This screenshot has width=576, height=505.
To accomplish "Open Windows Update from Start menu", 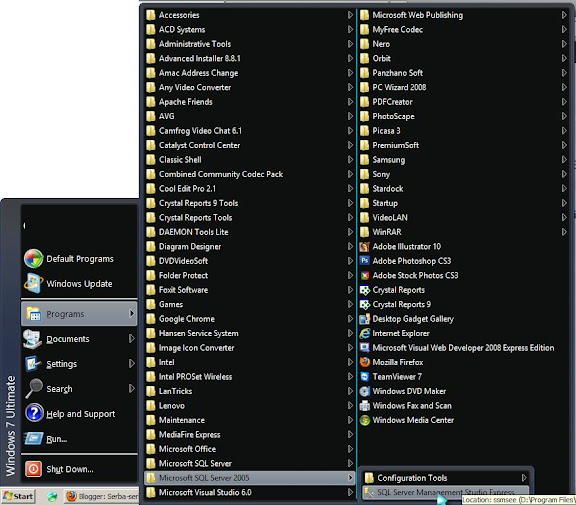I will point(79,284).
